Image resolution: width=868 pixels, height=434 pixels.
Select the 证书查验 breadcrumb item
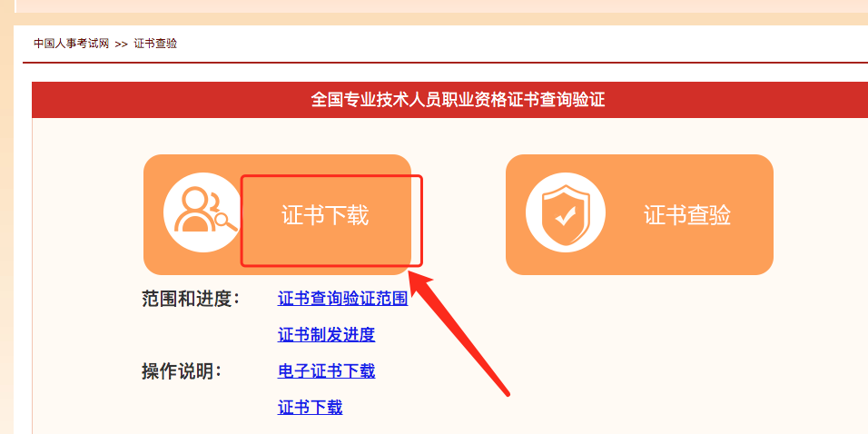click(x=155, y=44)
